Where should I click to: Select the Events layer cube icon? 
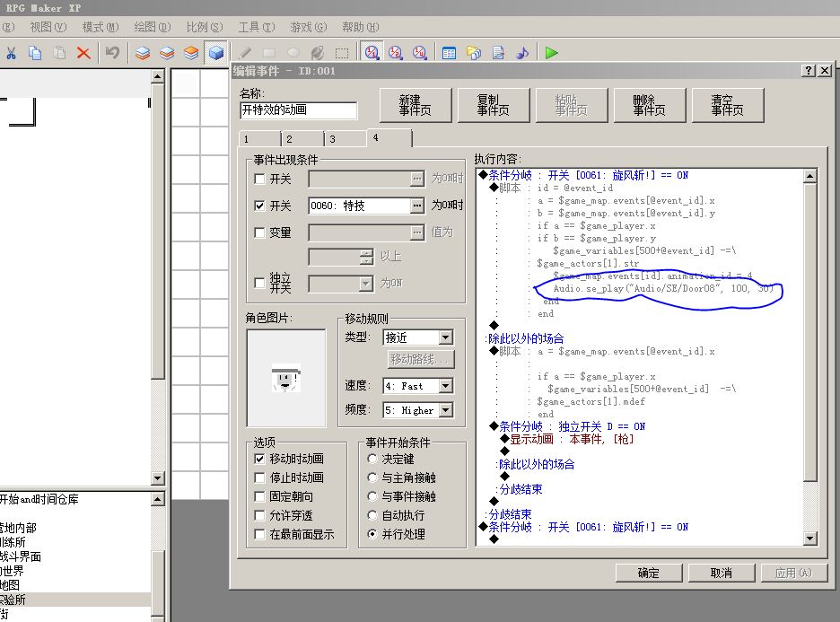(x=216, y=52)
